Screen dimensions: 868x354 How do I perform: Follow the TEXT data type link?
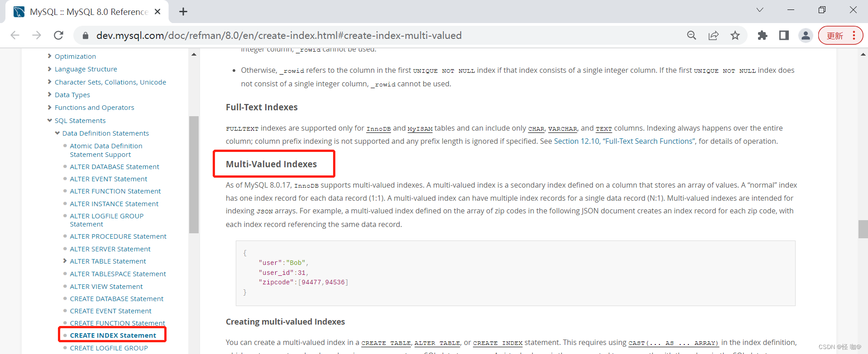(604, 129)
